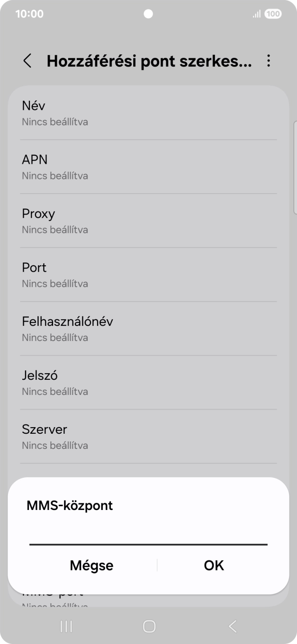This screenshot has height=644, width=297.
Task: Select the Szerver setting row
Action: [148, 437]
